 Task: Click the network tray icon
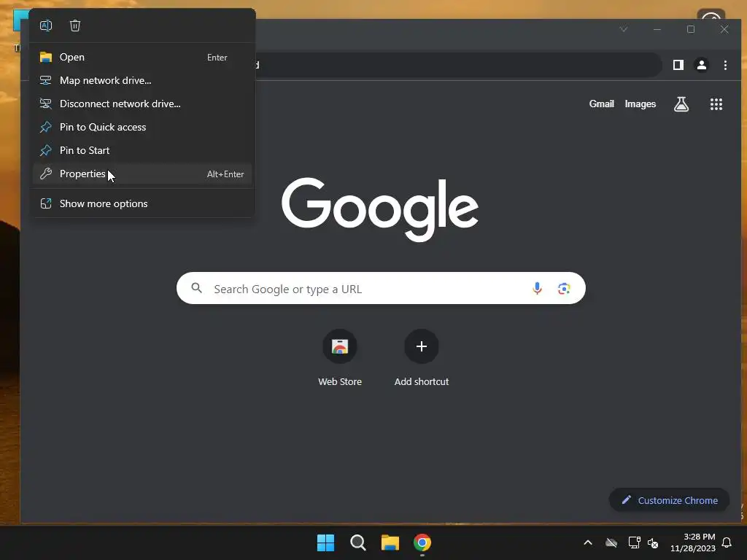[x=634, y=542]
